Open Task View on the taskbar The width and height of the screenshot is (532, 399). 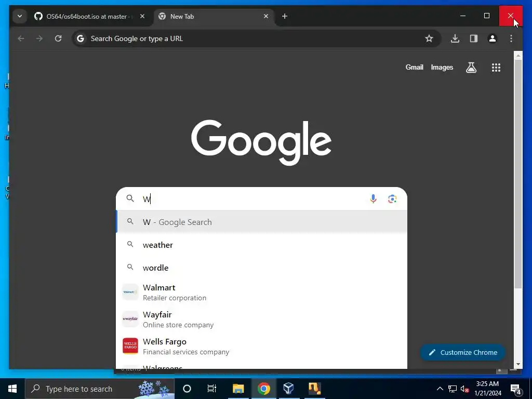point(212,389)
